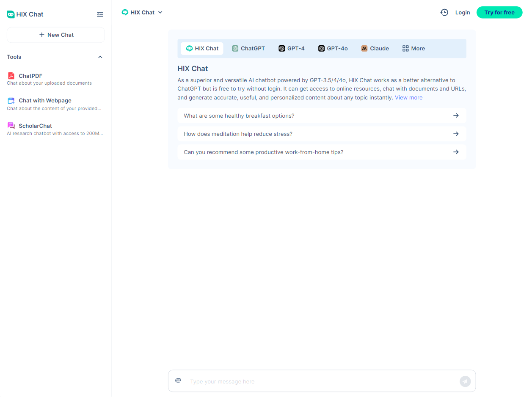Open the HIX Chat model dropdown

click(x=142, y=13)
